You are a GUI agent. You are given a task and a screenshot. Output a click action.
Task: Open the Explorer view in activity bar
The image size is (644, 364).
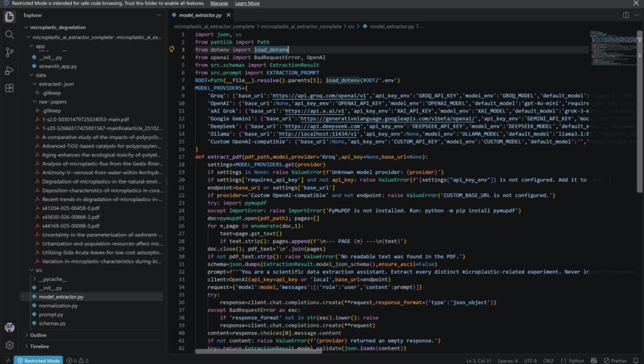click(9, 17)
